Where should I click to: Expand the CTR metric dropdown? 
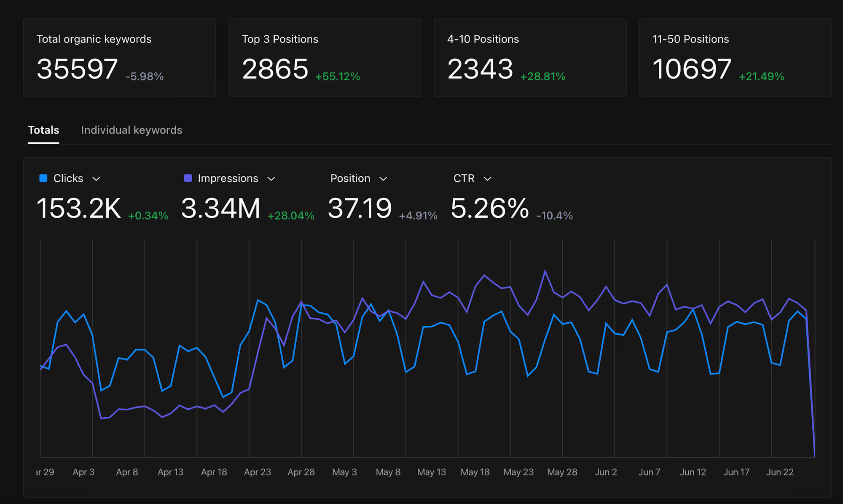pyautogui.click(x=487, y=179)
